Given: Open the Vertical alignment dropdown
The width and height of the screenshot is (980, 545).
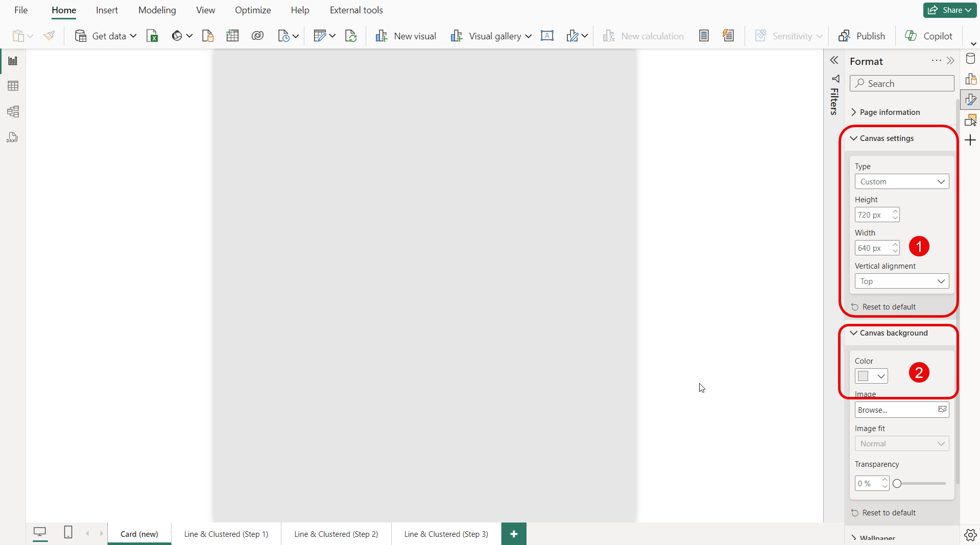Looking at the screenshot, I should click(902, 281).
